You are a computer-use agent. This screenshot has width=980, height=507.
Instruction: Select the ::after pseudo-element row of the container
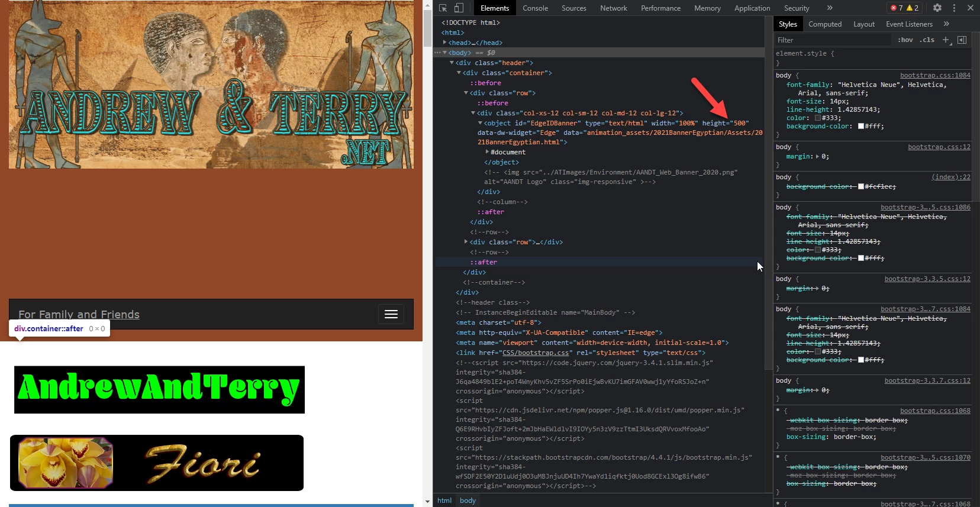tap(599, 262)
